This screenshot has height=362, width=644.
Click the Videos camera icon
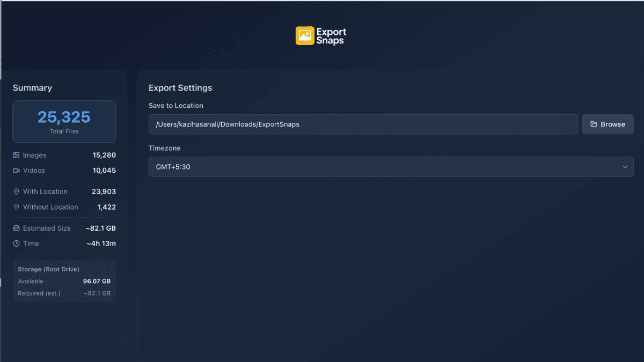(16, 171)
